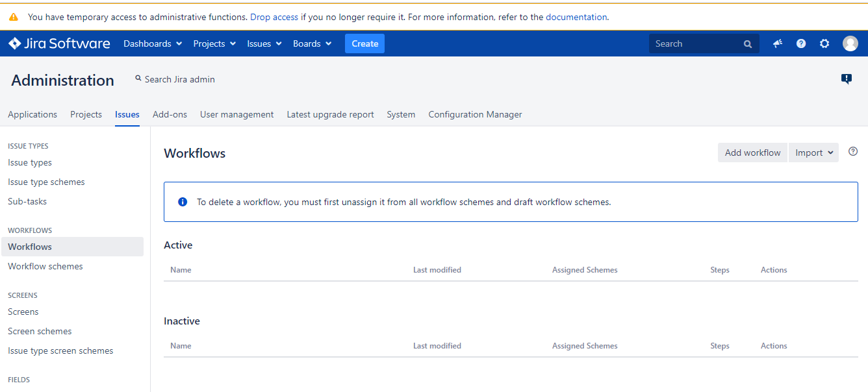Open the settings gear icon
Screen dimensions: 868x392
(x=824, y=43)
